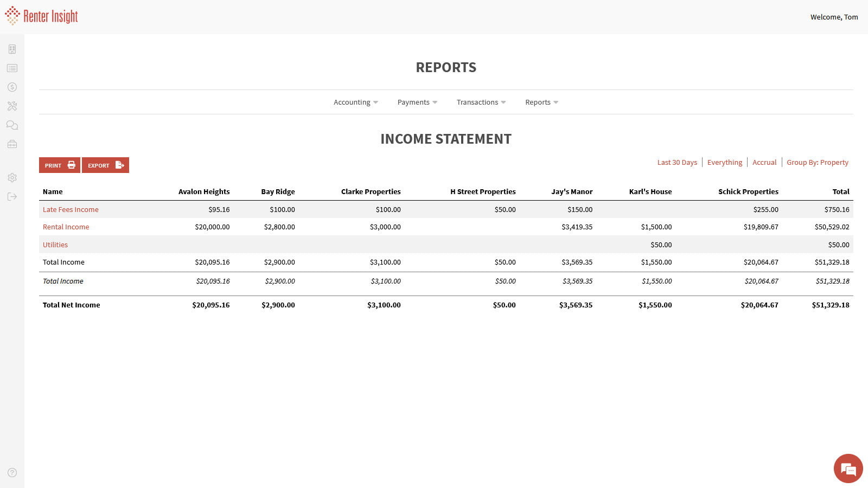Click Welcome, Tom user greeting
Screen dimensions: 868x488
coord(834,17)
